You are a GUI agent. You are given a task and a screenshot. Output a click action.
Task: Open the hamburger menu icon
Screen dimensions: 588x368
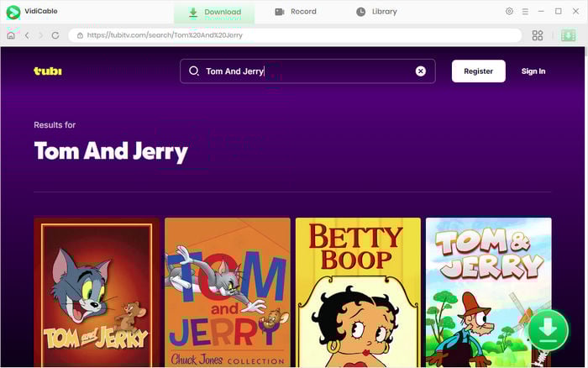pos(525,12)
